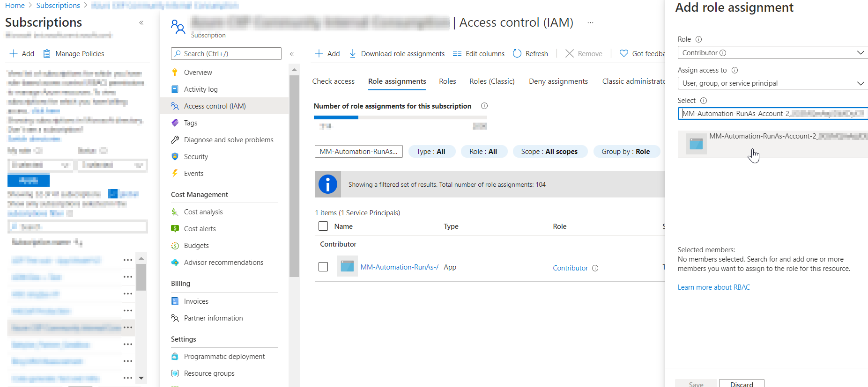The image size is (868, 387).
Task: Click the Contributor role link in table
Action: [x=570, y=268]
